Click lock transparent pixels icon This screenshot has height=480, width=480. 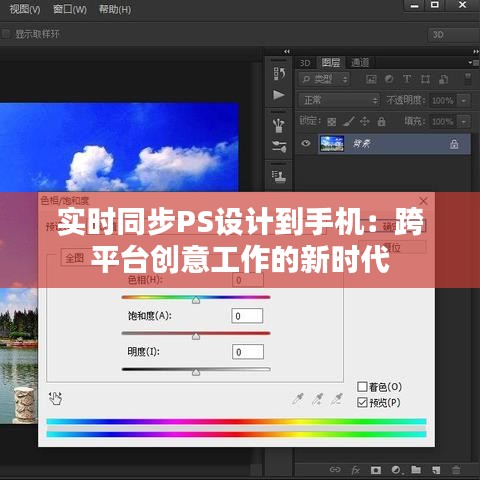click(331, 122)
